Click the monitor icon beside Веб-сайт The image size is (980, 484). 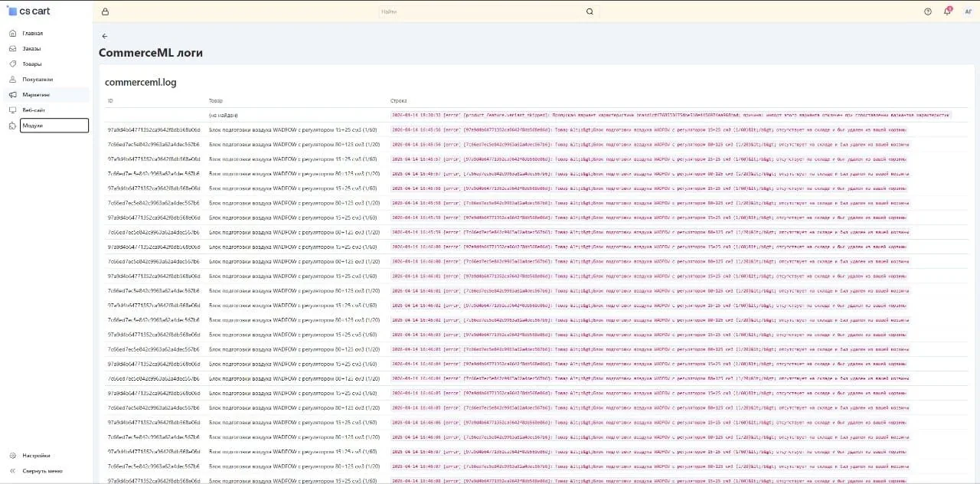point(13,110)
